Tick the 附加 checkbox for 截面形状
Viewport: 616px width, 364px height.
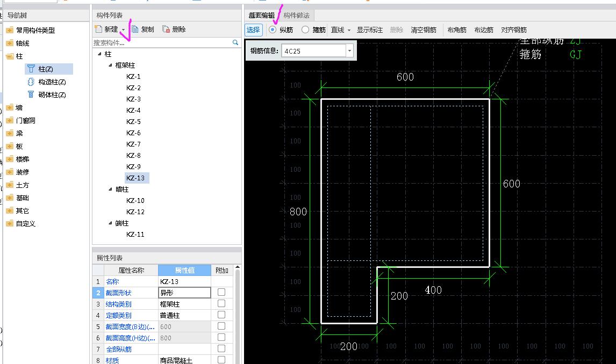tap(221, 292)
